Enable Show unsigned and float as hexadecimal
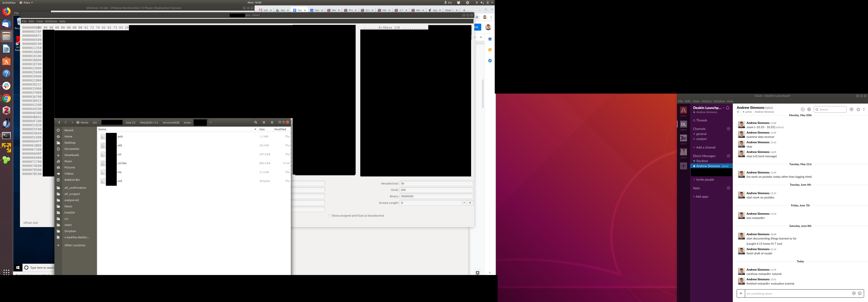The height and width of the screenshot is (302, 868). click(x=330, y=215)
